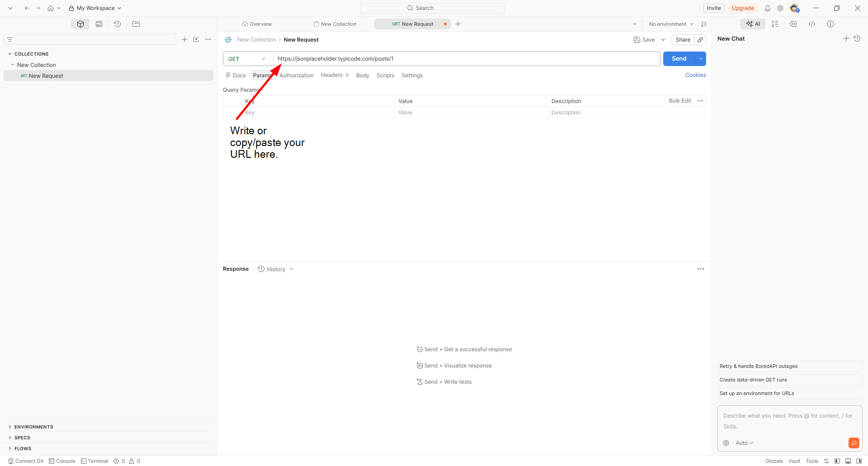868x466 pixels.
Task: Open environment quick look icon
Action: (704, 24)
